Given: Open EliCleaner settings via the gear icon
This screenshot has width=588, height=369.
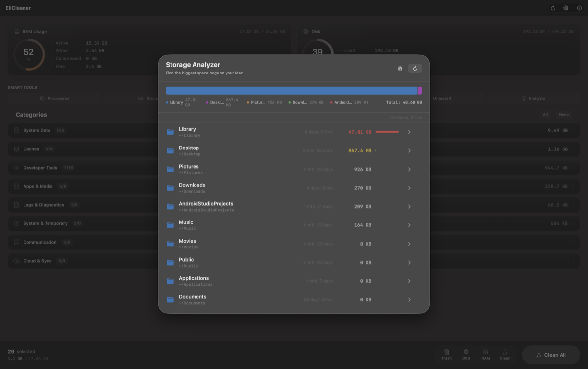Looking at the screenshot, I should click(x=566, y=8).
